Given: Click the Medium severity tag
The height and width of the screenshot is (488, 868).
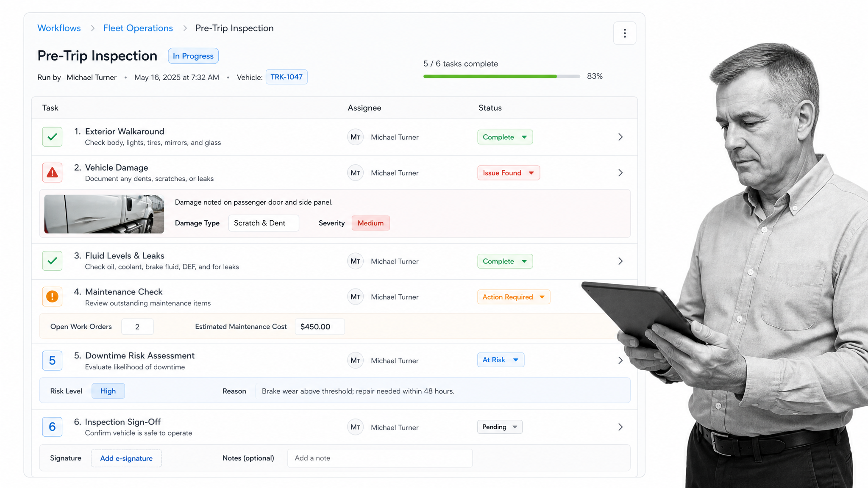Looking at the screenshot, I should [x=370, y=223].
